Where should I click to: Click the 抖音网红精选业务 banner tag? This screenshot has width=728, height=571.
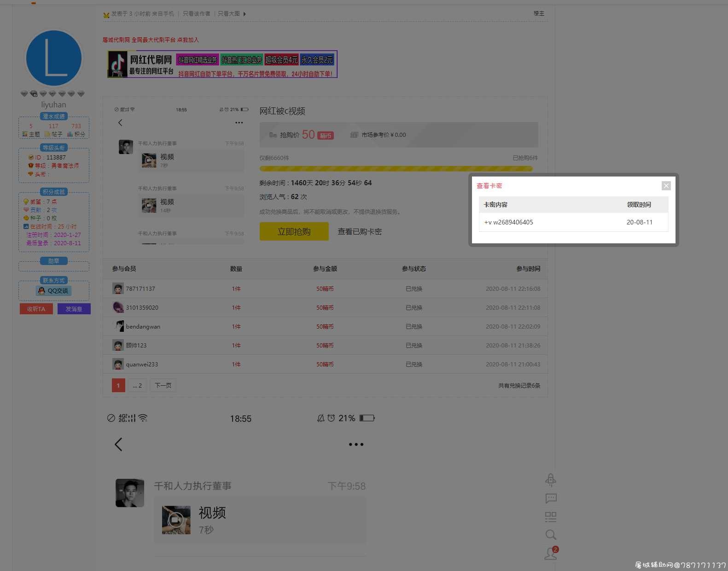pyautogui.click(x=198, y=60)
